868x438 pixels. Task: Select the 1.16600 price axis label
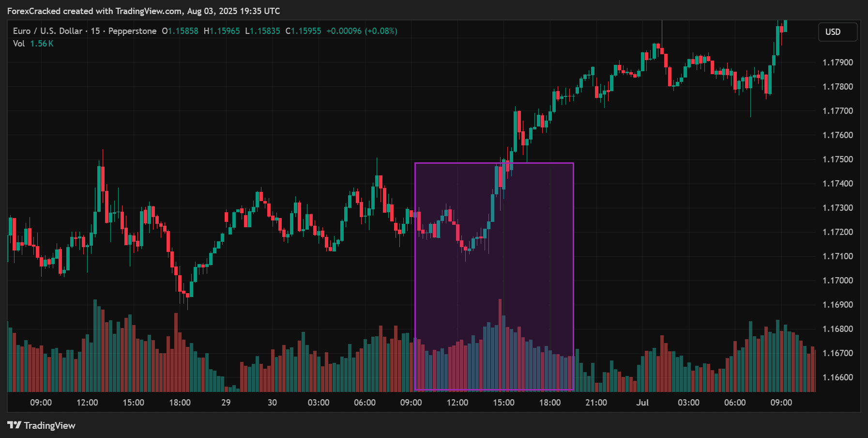(x=838, y=377)
